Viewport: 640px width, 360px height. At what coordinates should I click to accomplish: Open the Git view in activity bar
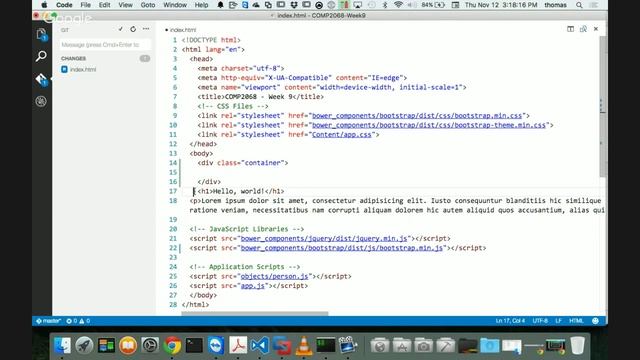click(x=41, y=79)
